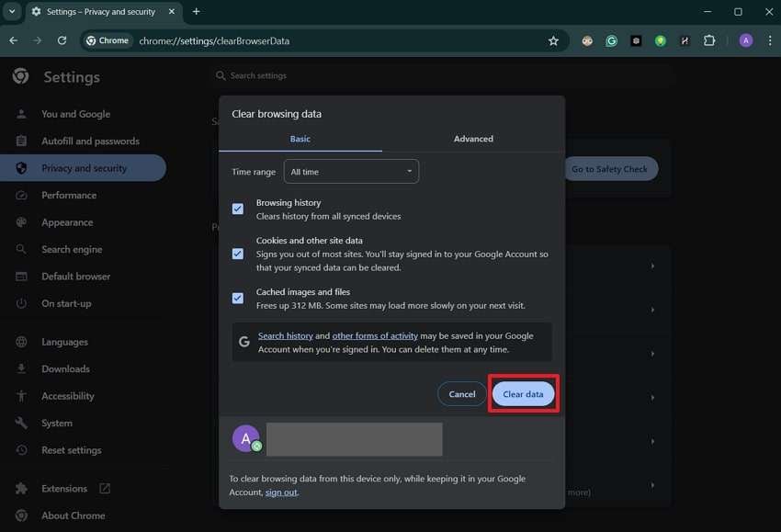781x532 pixels.
Task: Open the Time range dropdown
Action: coord(351,171)
